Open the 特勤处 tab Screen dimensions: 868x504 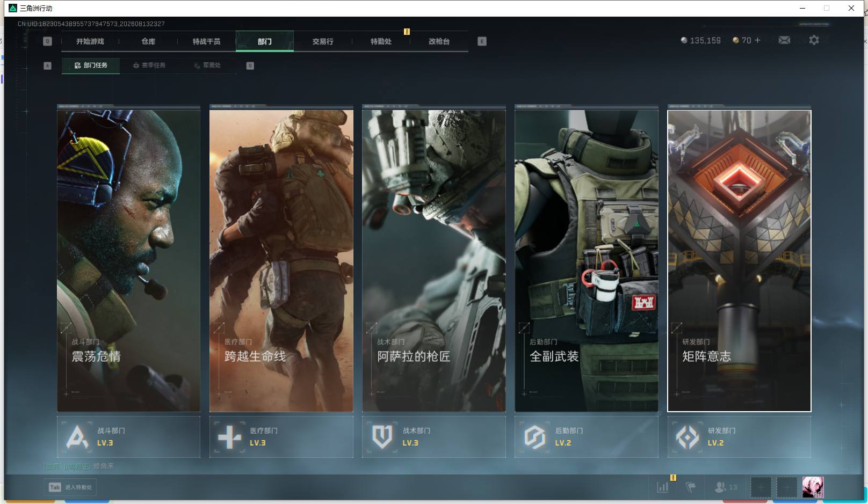(x=381, y=41)
